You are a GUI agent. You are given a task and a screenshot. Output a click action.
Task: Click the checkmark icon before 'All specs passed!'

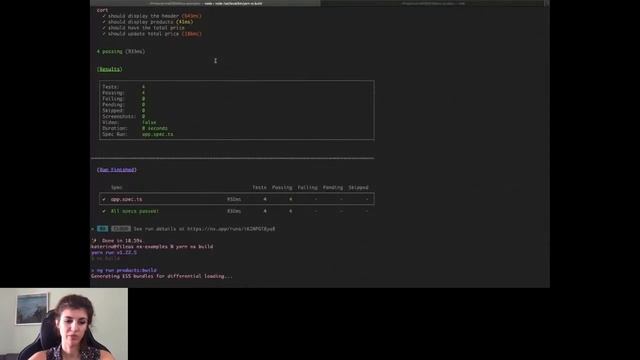pyautogui.click(x=104, y=211)
